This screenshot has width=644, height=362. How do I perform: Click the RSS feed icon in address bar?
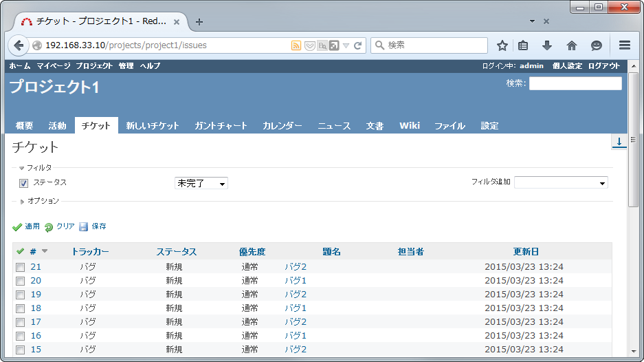[x=296, y=45]
